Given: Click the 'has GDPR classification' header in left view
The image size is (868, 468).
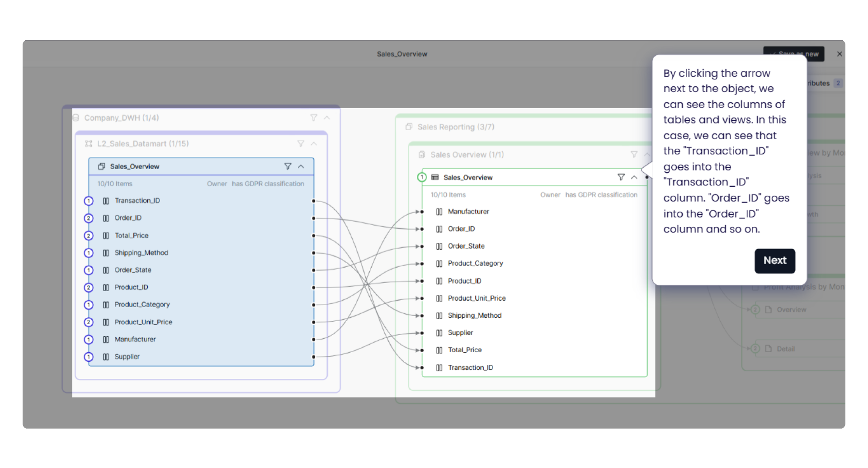Looking at the screenshot, I should click(x=268, y=184).
